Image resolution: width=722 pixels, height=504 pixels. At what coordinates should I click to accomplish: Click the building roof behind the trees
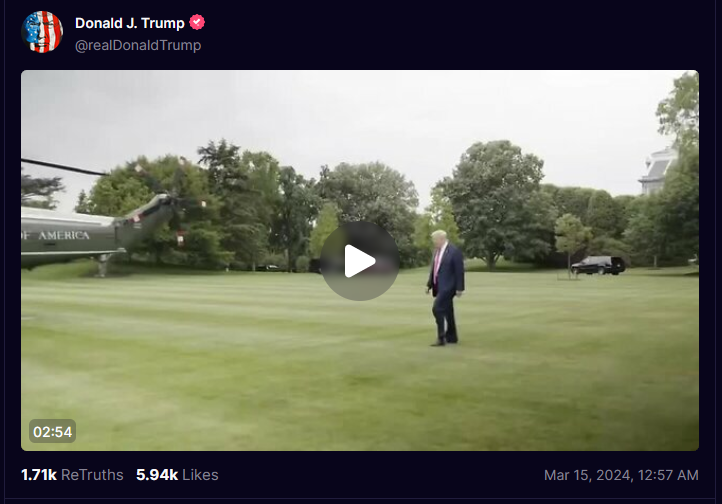point(658,170)
